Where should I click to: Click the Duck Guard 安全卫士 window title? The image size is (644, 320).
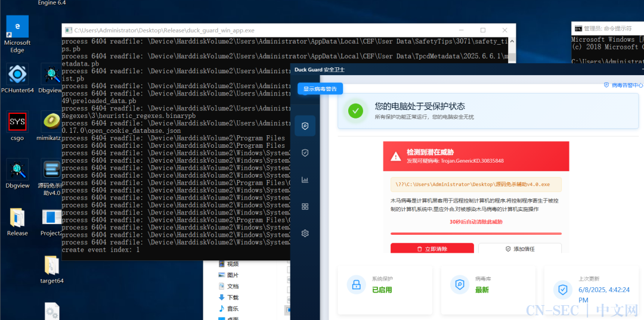320,70
